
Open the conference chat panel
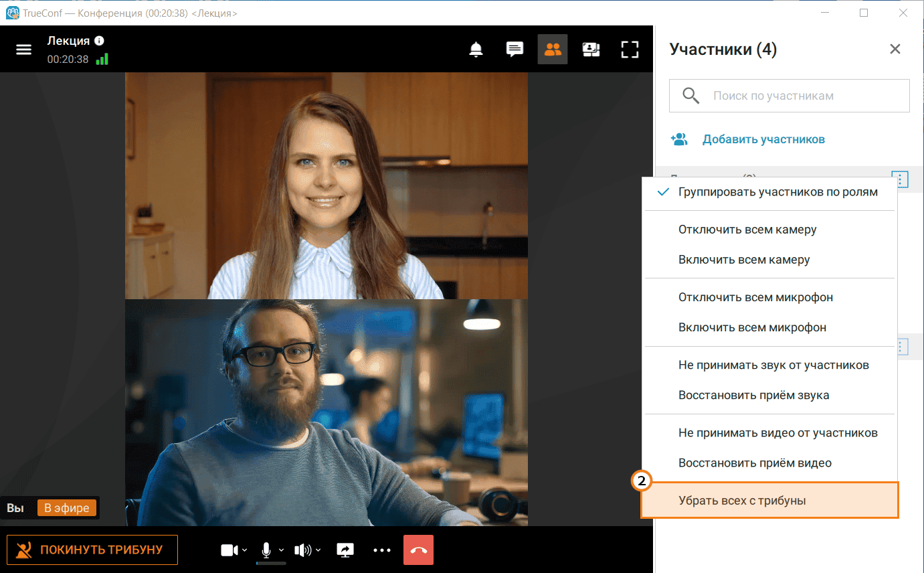515,50
